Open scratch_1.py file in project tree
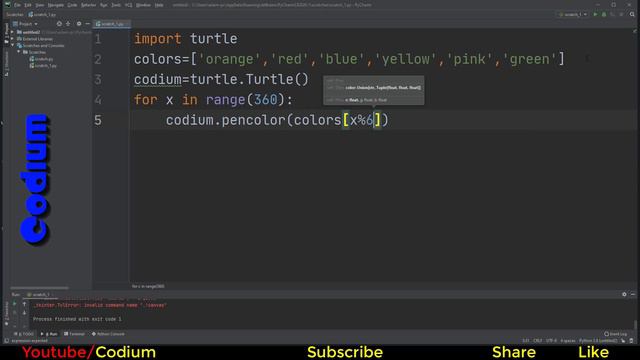Image resolution: width=640 pixels, height=360 pixels. (43, 65)
